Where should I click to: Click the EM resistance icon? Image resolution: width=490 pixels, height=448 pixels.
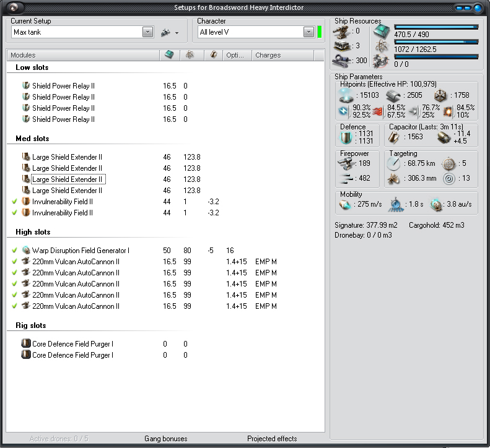(x=343, y=111)
